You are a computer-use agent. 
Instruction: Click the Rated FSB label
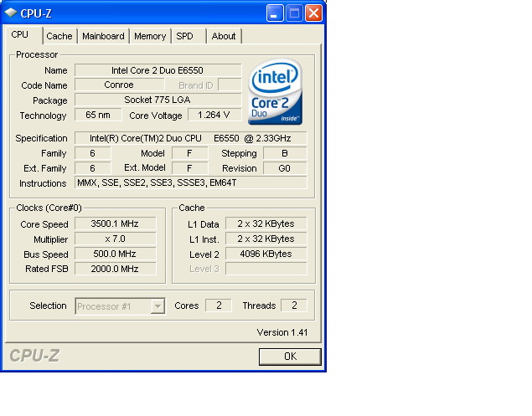pyautogui.click(x=47, y=269)
